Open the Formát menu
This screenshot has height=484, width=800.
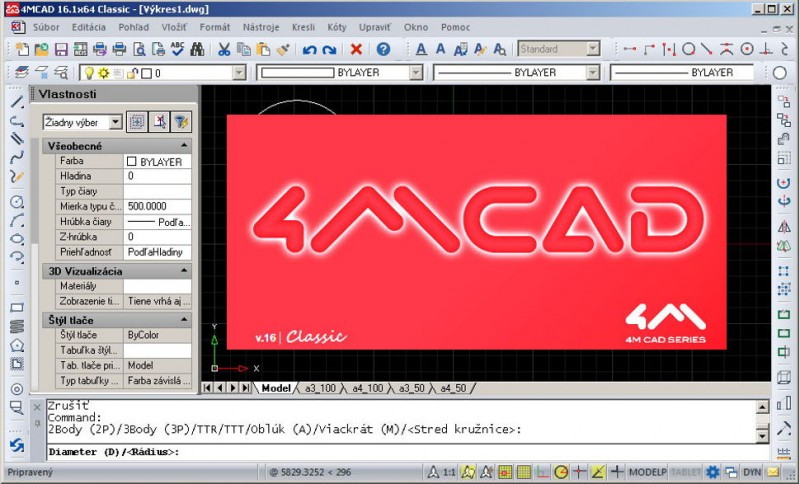[215, 27]
